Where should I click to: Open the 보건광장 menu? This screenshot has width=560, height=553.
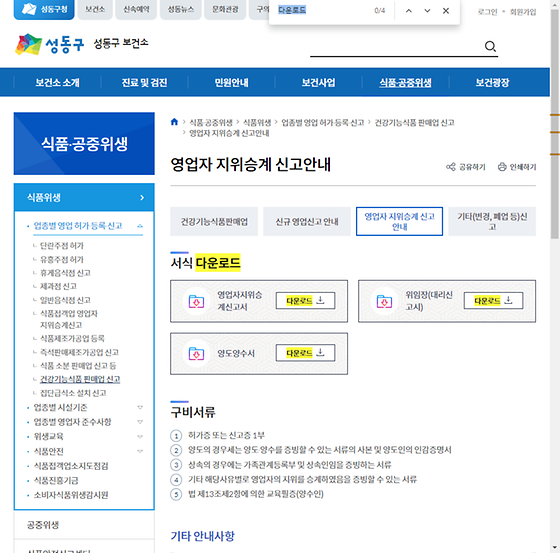click(x=492, y=83)
